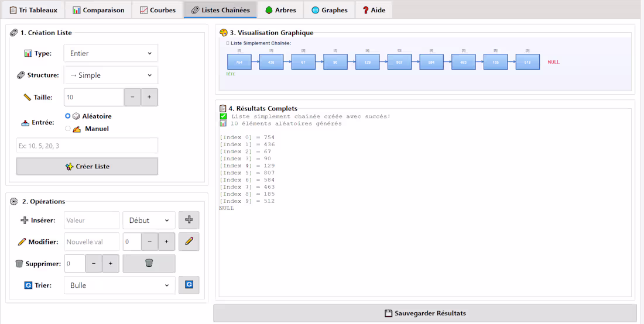644x324 pixels.
Task: Click the result line '[Index 9] = 512'
Action: point(247,201)
